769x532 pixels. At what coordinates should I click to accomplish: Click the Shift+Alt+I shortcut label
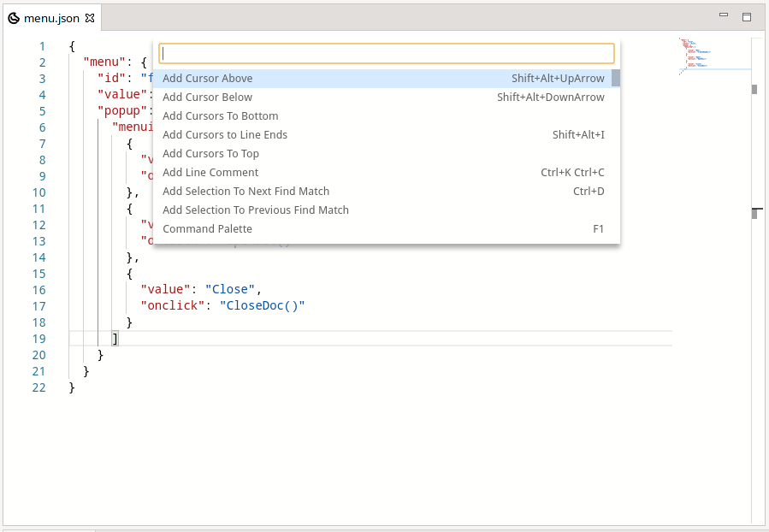(578, 135)
